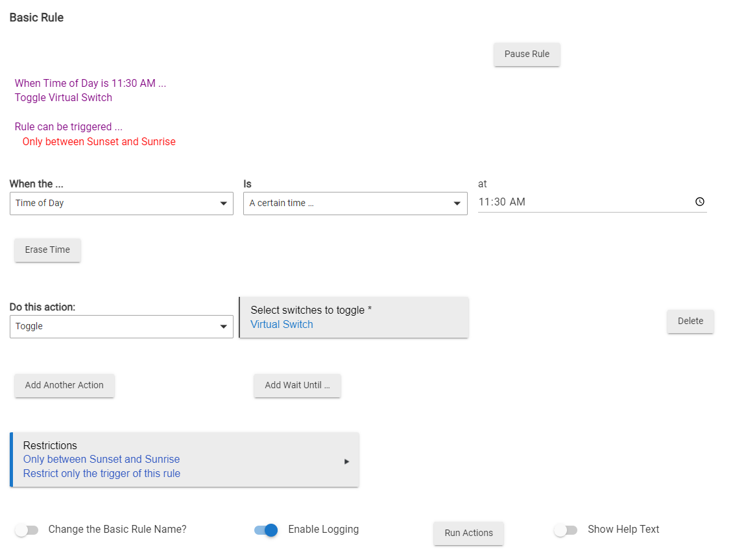Click the clock icon in time field
Image resolution: width=733 pixels, height=560 pixels.
pyautogui.click(x=699, y=202)
